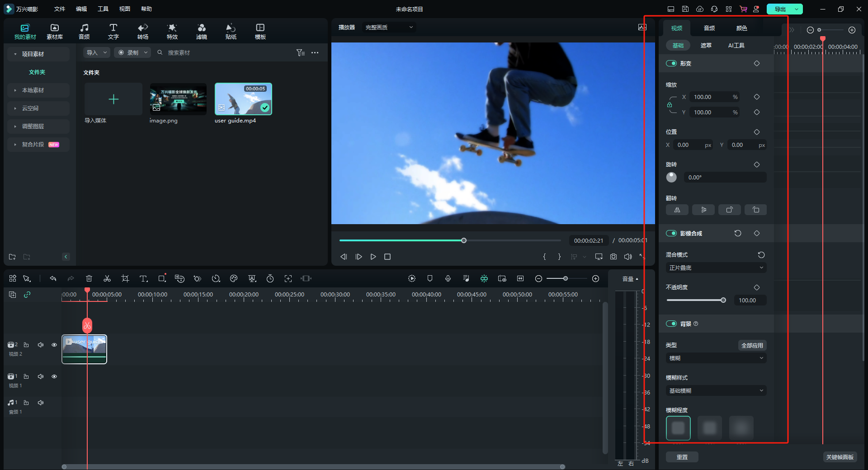Select the user guide.mp4 media thumbnail
Image resolution: width=868 pixels, height=470 pixels.
click(243, 99)
